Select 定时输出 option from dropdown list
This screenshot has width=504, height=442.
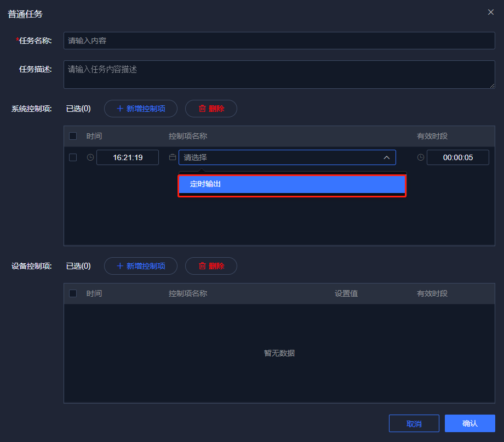[x=291, y=185]
